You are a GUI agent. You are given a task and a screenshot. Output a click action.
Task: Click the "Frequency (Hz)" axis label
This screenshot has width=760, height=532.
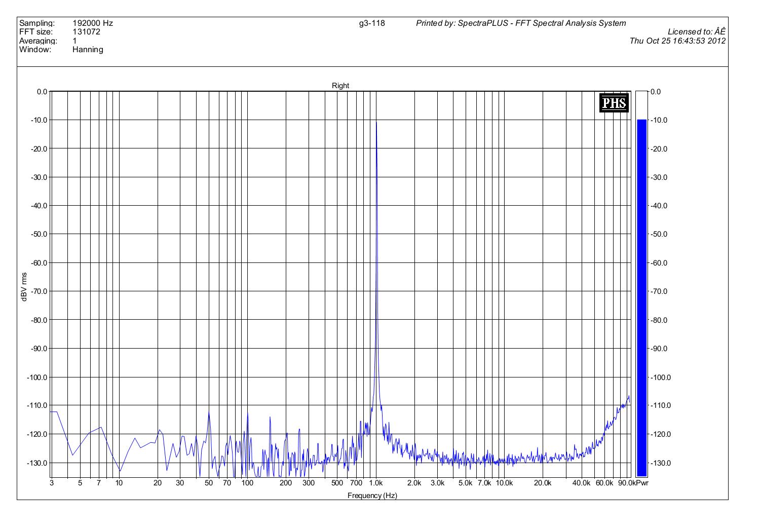click(x=372, y=496)
